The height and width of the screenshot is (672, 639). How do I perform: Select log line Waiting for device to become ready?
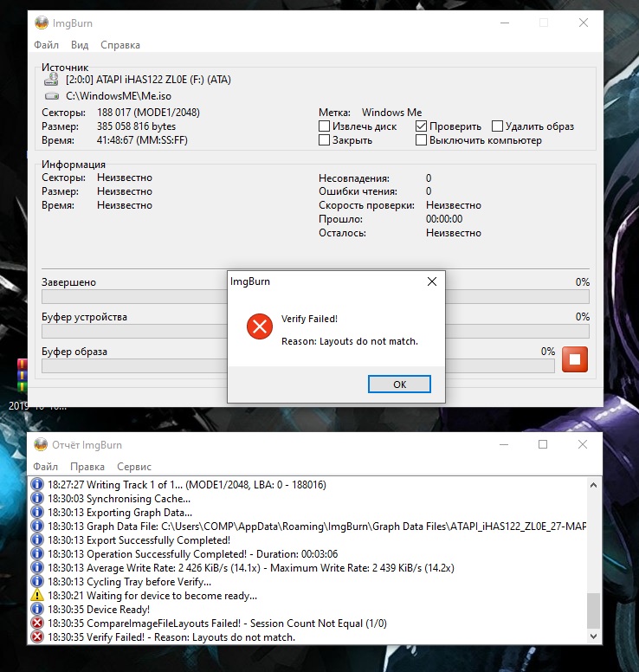point(152,595)
